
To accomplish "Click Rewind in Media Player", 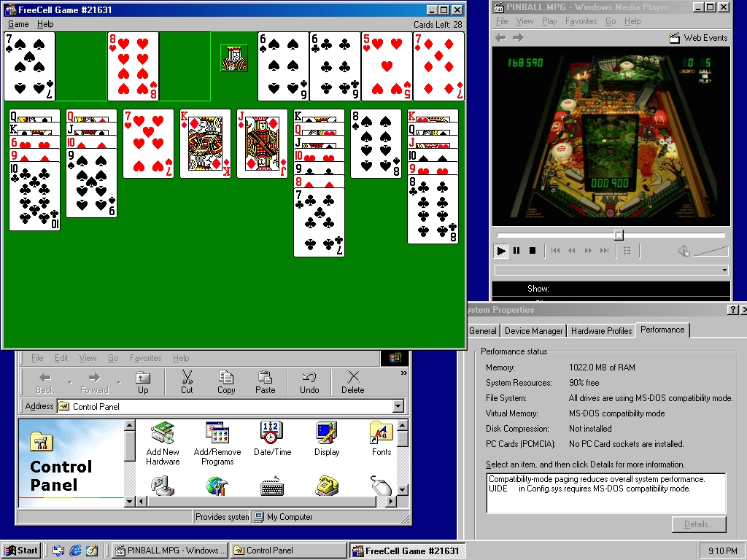I will [572, 251].
